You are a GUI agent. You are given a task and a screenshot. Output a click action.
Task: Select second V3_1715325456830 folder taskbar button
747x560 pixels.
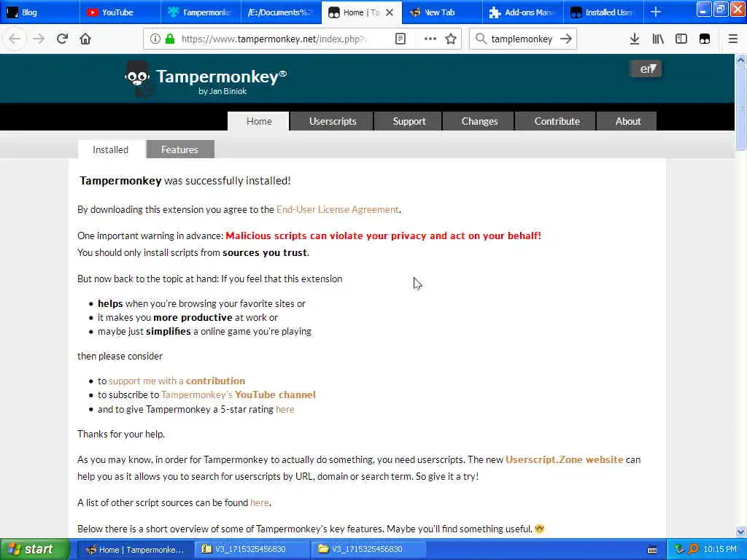point(369,550)
